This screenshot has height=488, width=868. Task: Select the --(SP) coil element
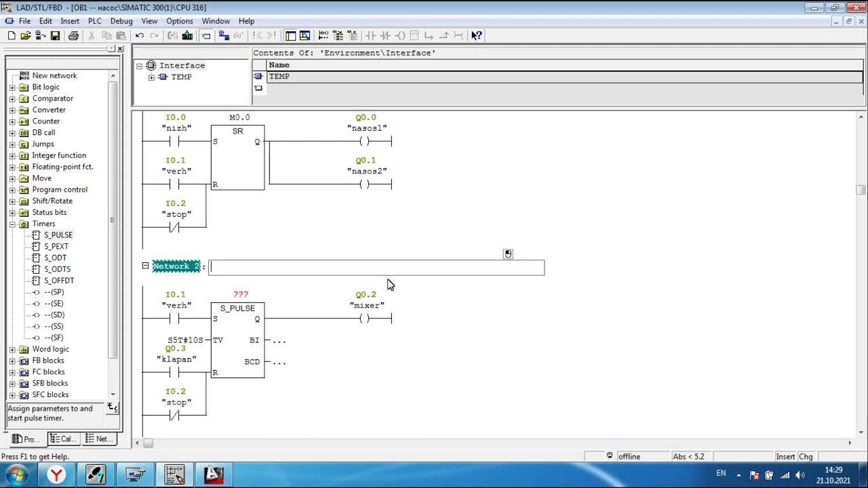pyautogui.click(x=54, y=292)
